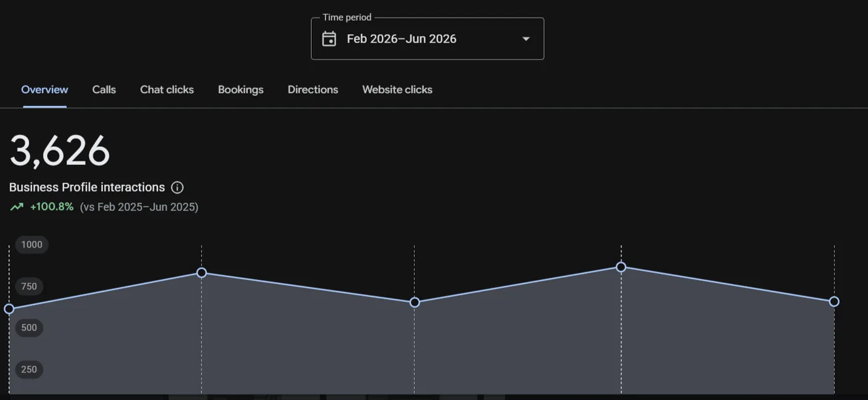Click the 750 axis label
868x400 pixels.
[29, 287]
